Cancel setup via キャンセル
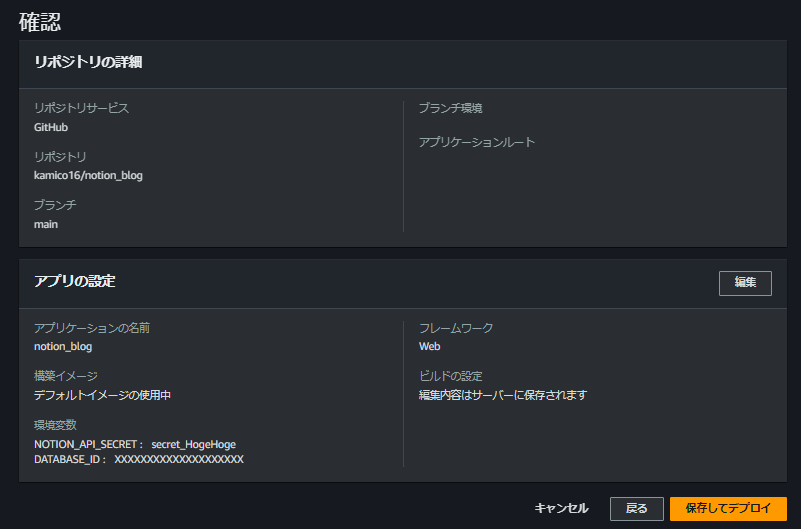The image size is (801, 529). 561,509
